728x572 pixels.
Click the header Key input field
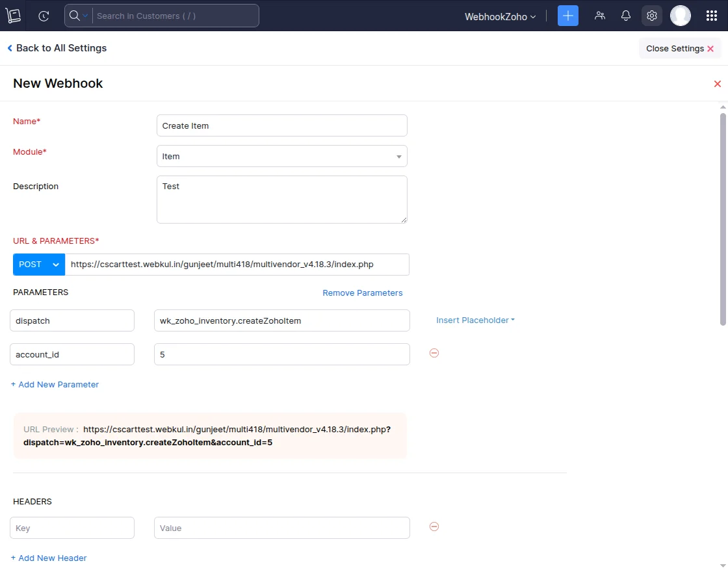point(72,528)
